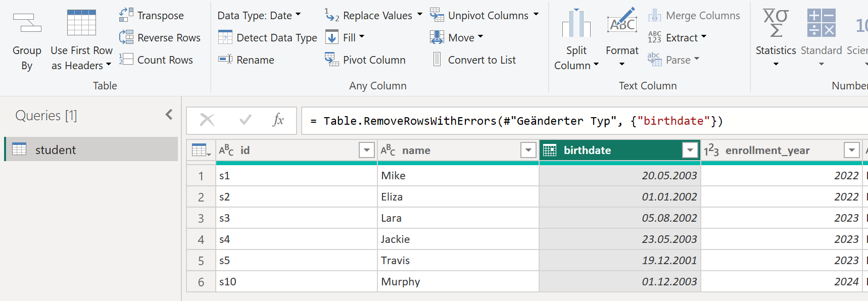Open the Extract dropdown arrow
Screen dimensions: 868x301
pos(704,37)
